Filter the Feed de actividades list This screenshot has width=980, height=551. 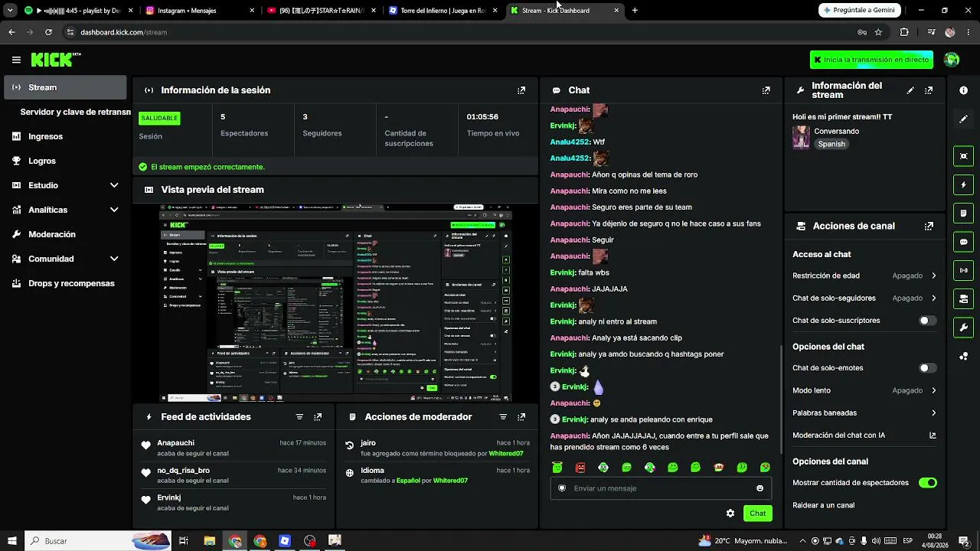pos(299,417)
